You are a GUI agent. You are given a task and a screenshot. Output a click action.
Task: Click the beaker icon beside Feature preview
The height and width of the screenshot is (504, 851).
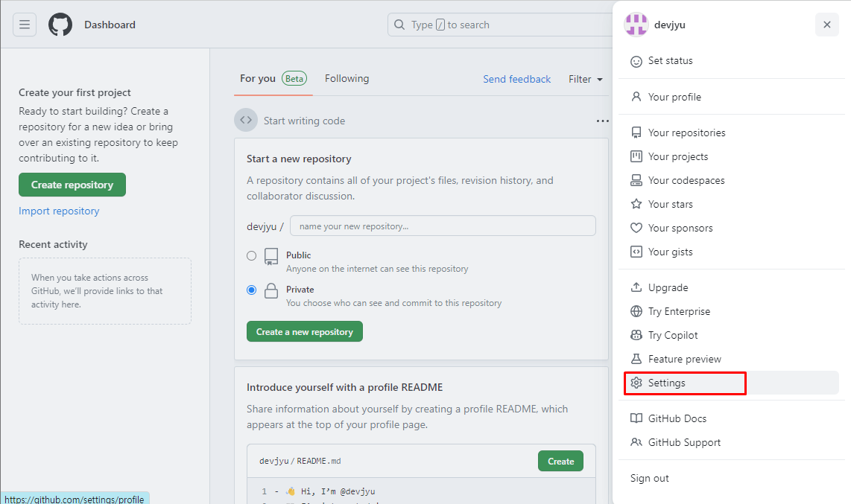636,360
